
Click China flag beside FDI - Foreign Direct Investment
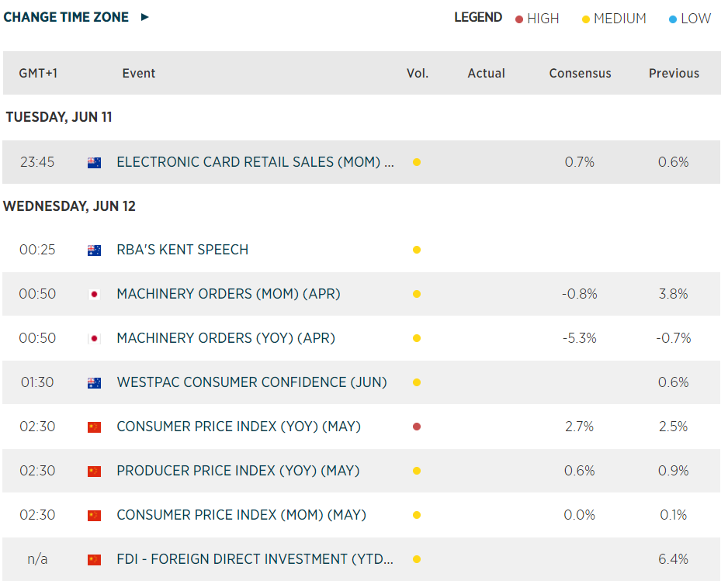click(94, 560)
